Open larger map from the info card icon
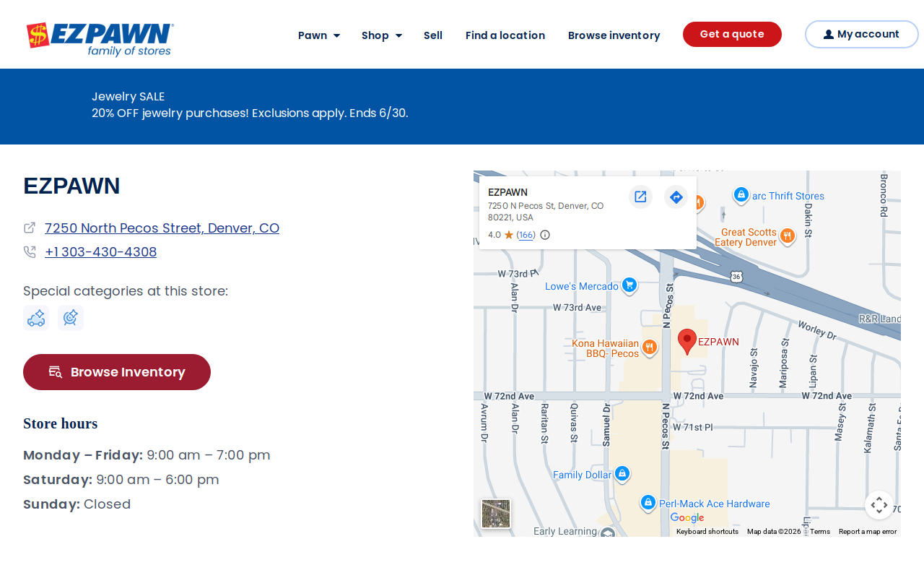The height and width of the screenshot is (578, 924). 640,197
